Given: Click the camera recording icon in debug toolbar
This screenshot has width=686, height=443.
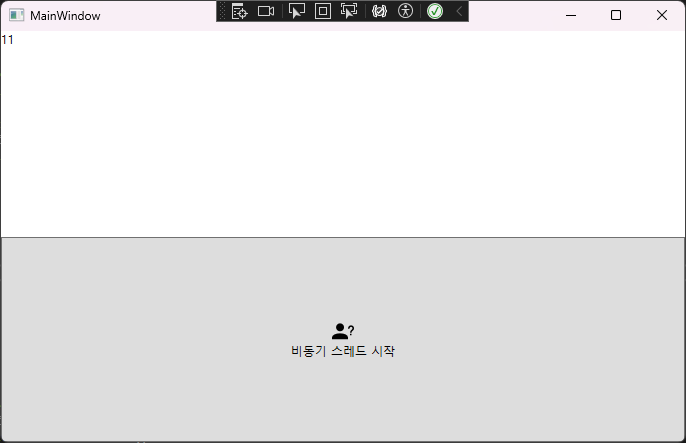Looking at the screenshot, I should (266, 11).
